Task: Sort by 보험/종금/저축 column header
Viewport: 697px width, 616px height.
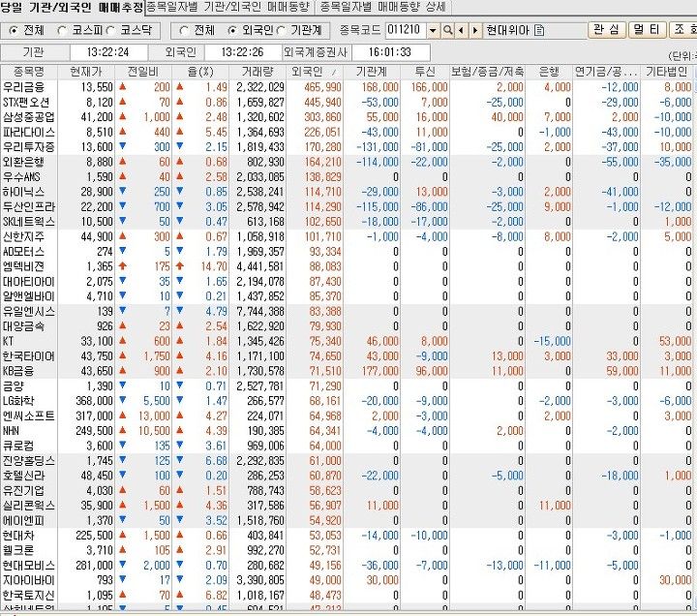Action: [487, 72]
